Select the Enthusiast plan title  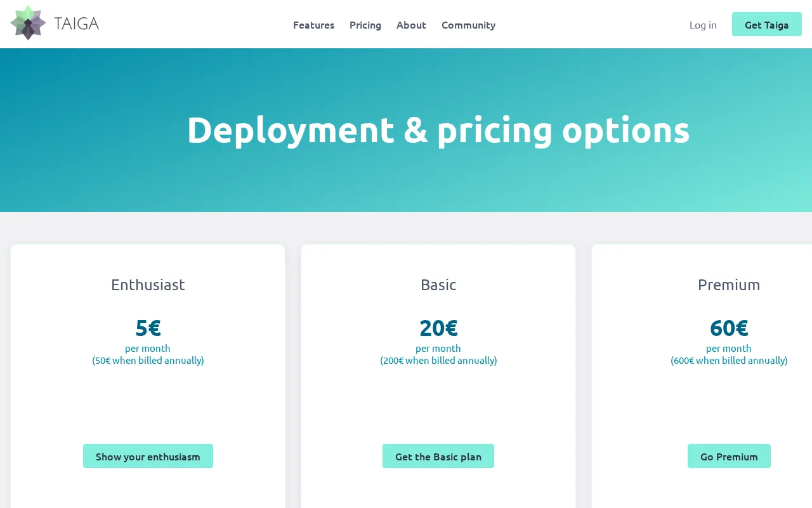point(148,284)
